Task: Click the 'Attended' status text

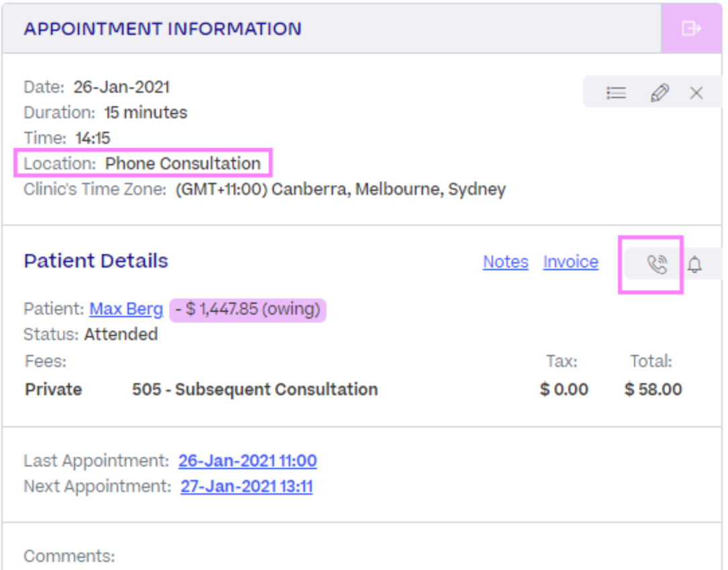Action: pos(121,335)
